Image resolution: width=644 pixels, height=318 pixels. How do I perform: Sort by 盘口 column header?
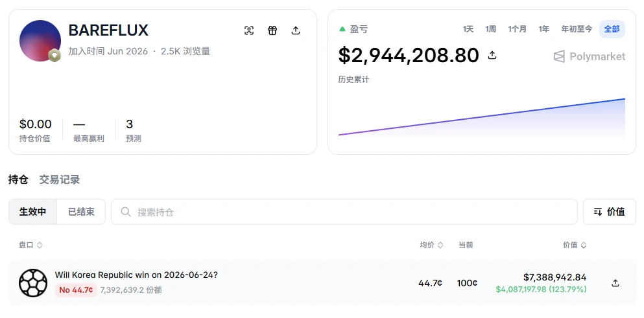[x=30, y=245]
